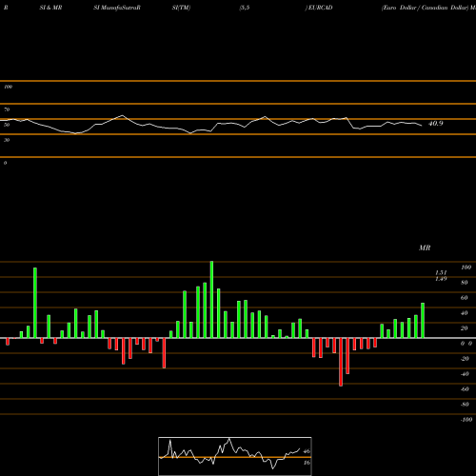Click the RSI axis label 30
The width and height of the screenshot is (476, 476).
click(x=7, y=140)
